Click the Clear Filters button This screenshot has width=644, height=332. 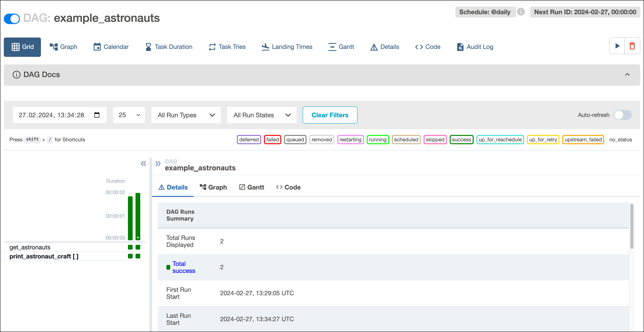tap(330, 115)
